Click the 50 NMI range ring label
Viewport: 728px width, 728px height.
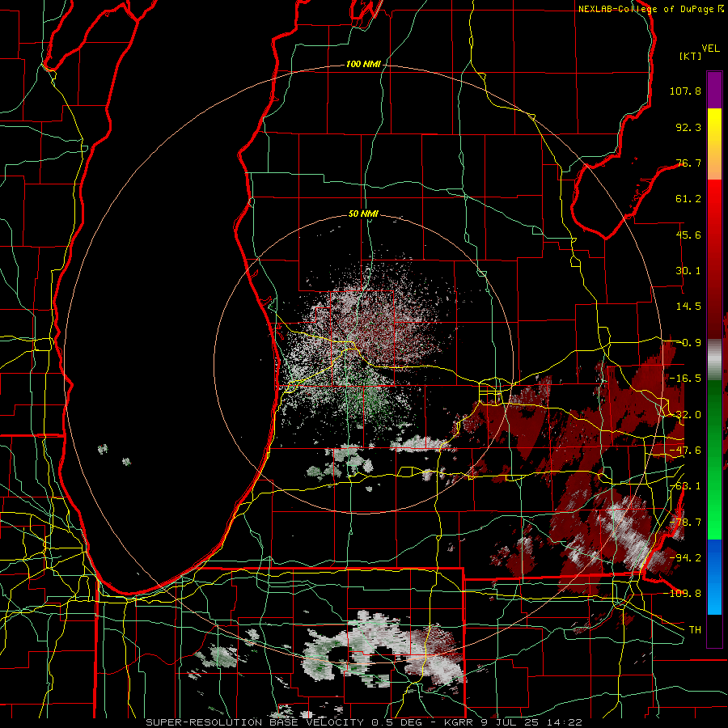point(363,214)
